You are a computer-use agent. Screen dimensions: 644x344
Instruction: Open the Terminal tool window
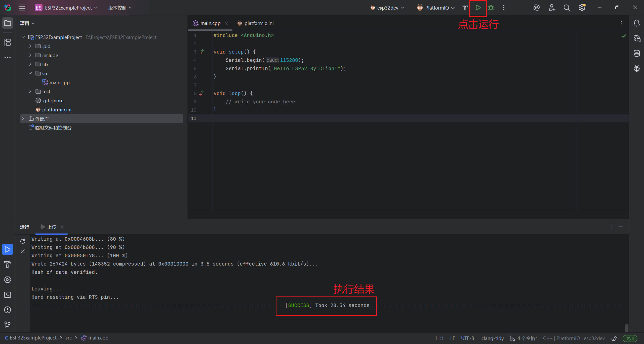[8, 295]
